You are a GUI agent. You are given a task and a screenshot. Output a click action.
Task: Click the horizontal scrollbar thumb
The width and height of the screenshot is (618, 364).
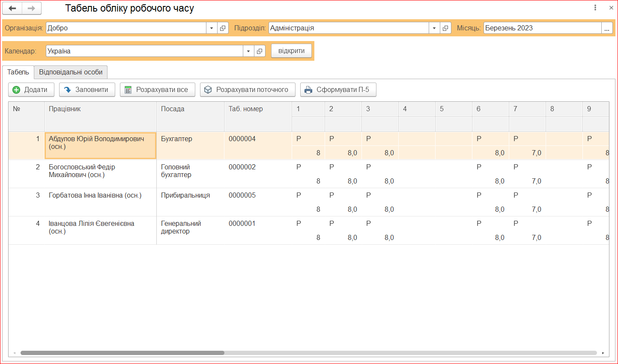(x=122, y=353)
